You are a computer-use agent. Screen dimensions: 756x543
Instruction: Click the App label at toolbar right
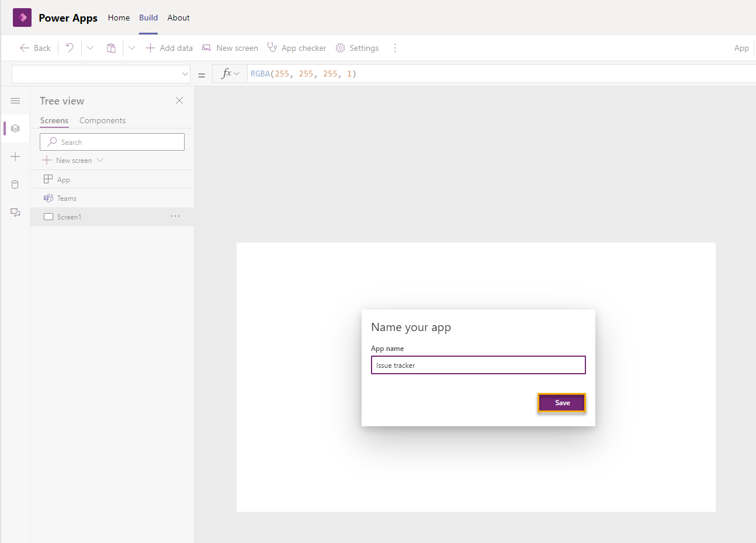[x=741, y=48]
